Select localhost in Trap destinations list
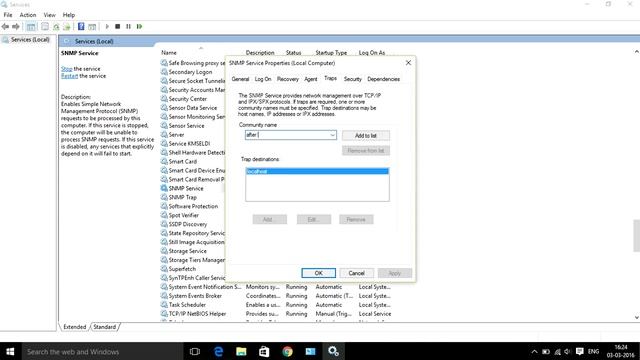Viewport: 640px width, 360px height. tap(317, 171)
